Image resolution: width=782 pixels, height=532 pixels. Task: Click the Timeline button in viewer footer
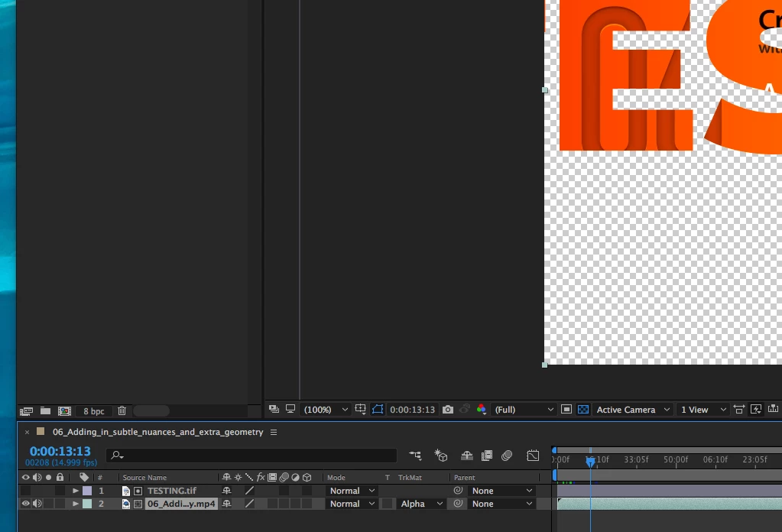773,409
